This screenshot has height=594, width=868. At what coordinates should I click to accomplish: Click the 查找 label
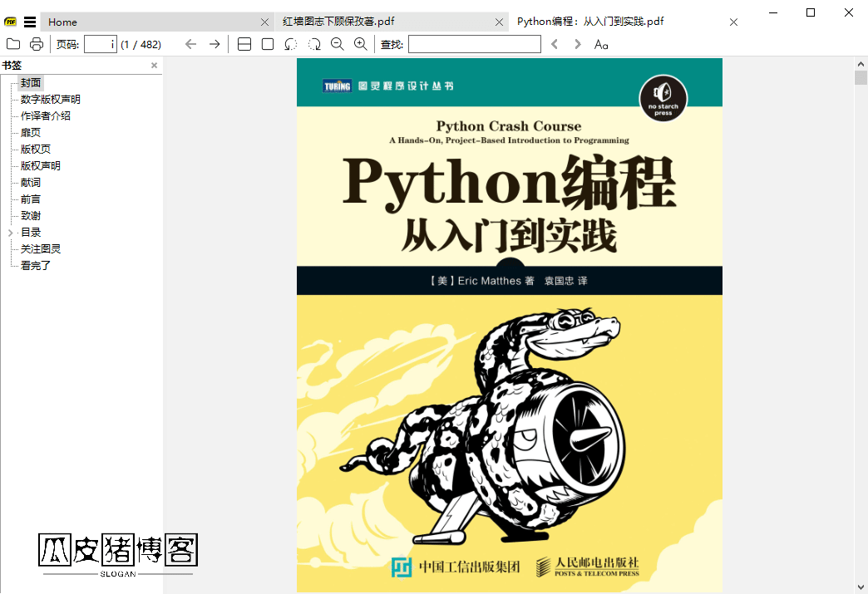[x=392, y=45]
